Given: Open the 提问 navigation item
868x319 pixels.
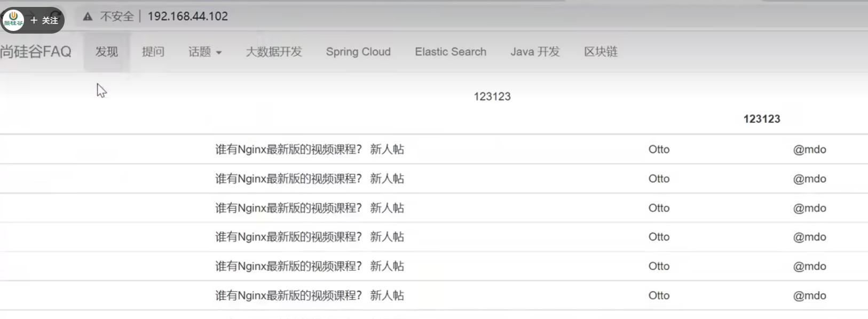Looking at the screenshot, I should 153,52.
